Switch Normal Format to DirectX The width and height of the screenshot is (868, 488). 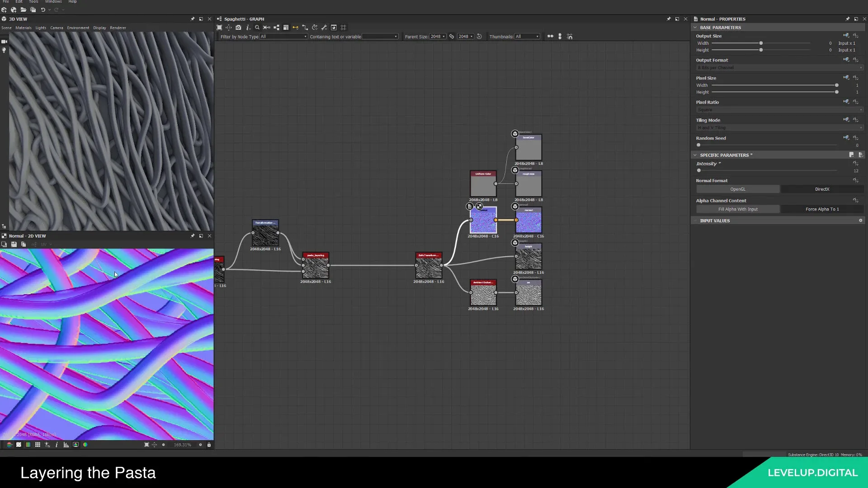822,189
